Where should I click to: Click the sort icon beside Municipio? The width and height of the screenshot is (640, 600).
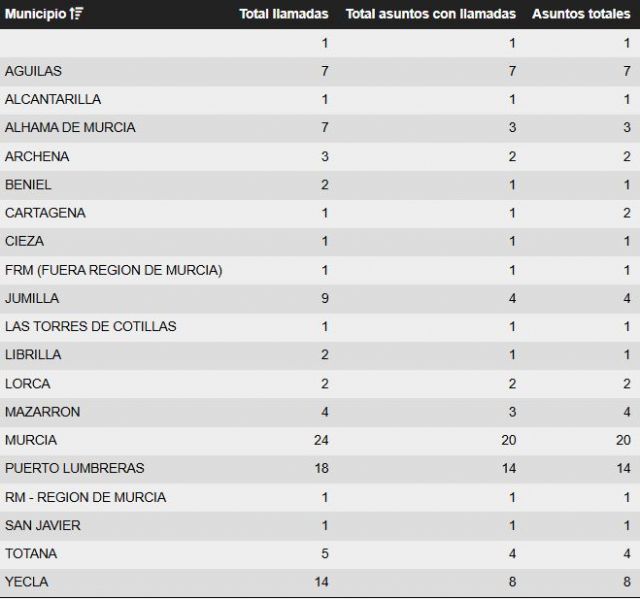(x=78, y=14)
